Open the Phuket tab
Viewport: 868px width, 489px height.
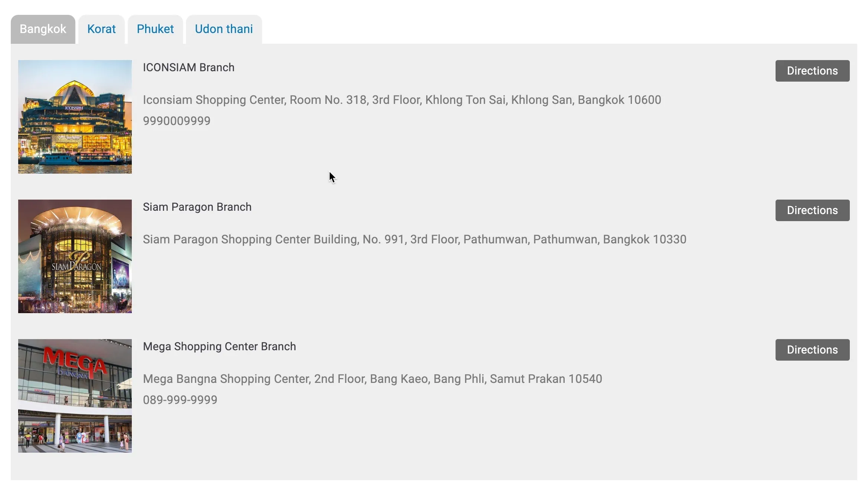155,29
